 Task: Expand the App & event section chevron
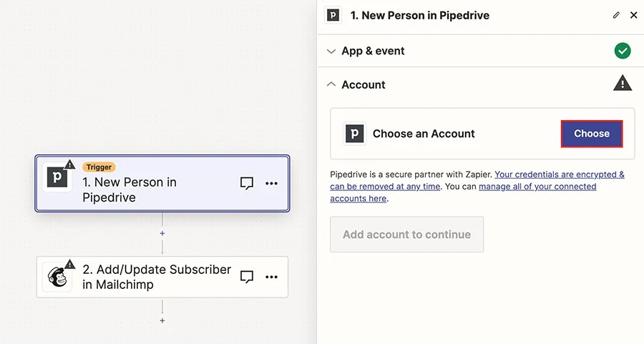pos(331,51)
